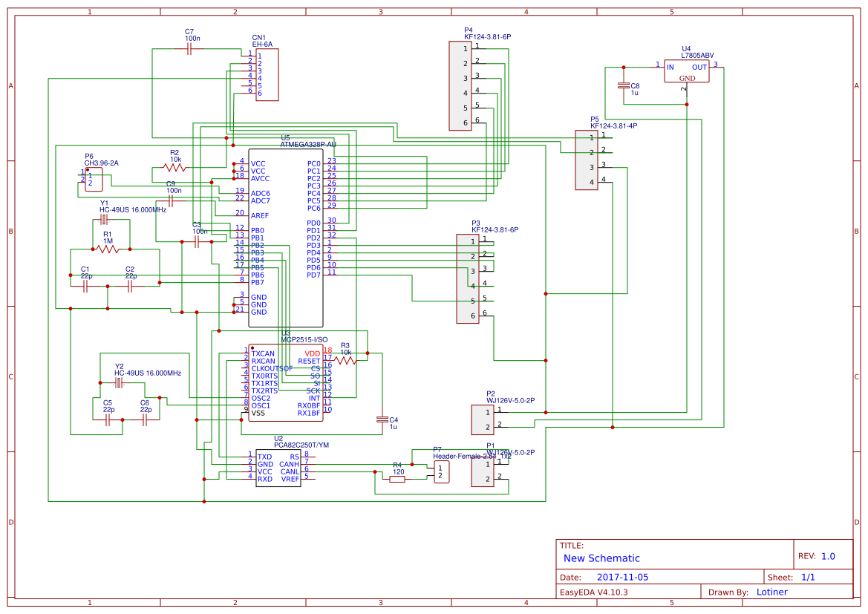Image resolution: width=868 pixels, height=614 pixels.
Task: Click the date 2017-11-05 field
Action: [622, 576]
